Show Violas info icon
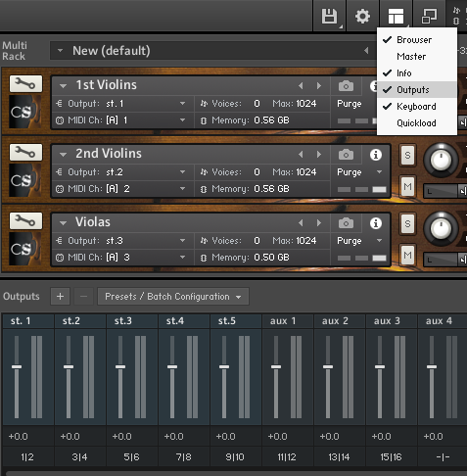 [x=376, y=223]
